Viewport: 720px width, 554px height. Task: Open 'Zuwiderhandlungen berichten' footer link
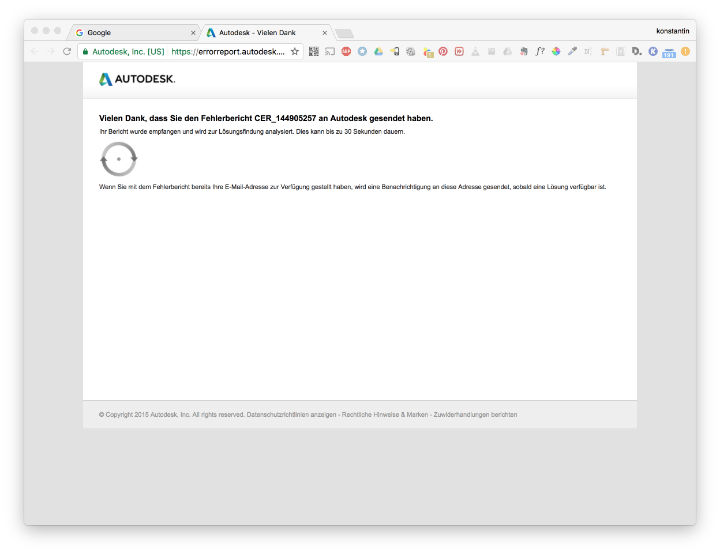(x=475, y=414)
